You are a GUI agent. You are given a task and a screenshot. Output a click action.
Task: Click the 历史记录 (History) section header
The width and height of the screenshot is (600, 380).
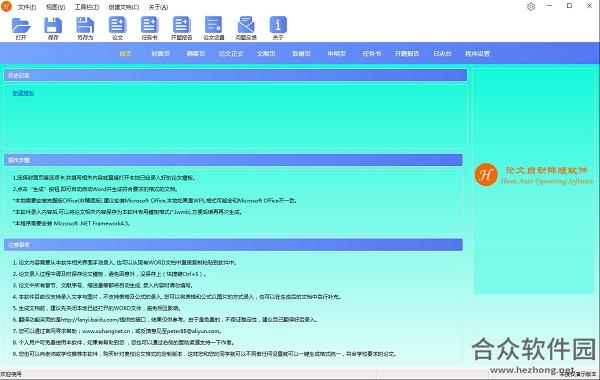(235, 75)
